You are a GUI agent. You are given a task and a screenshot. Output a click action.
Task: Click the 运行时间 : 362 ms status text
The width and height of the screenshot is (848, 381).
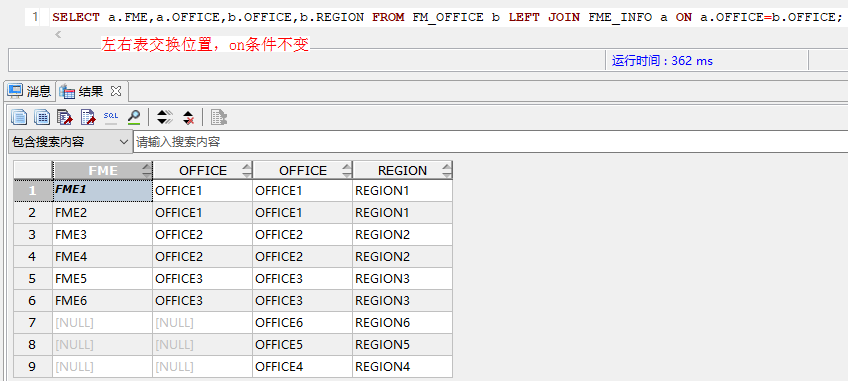pyautogui.click(x=662, y=61)
